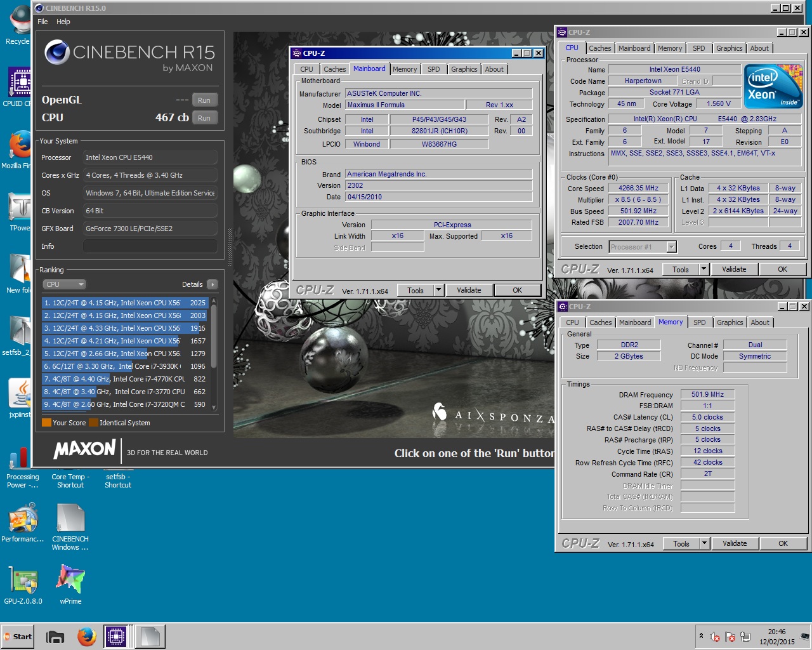Run the OpenGL benchmark
Screen dimensions: 812x650
pyautogui.click(x=204, y=100)
